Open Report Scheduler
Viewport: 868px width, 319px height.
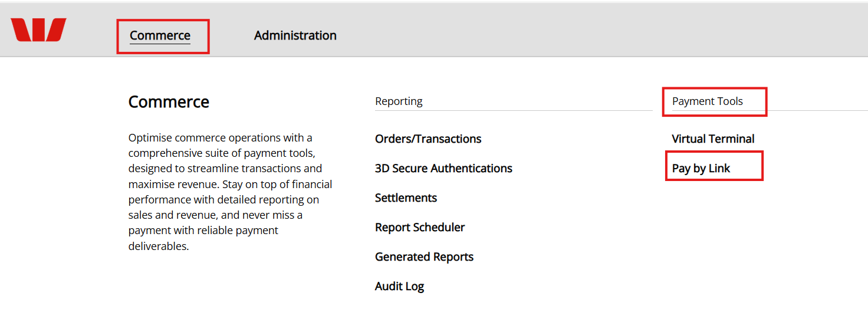click(x=420, y=227)
